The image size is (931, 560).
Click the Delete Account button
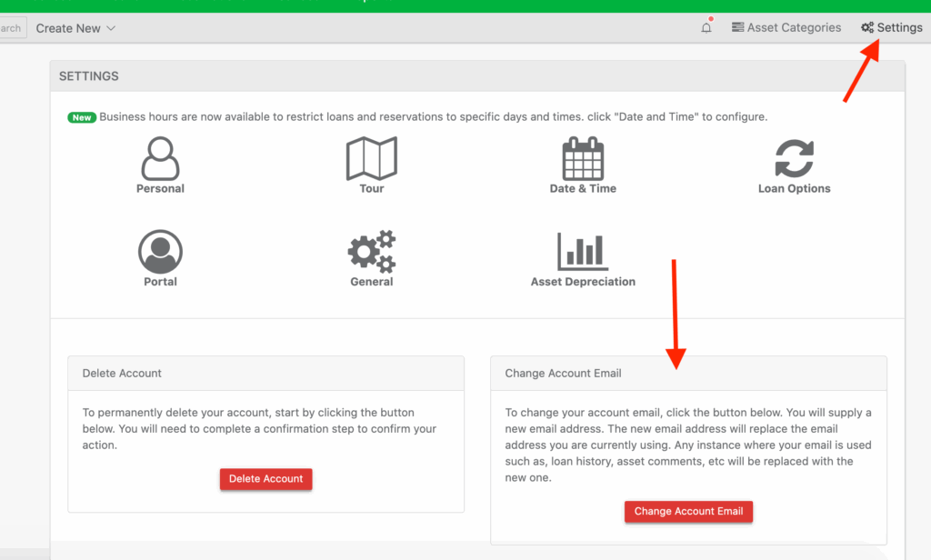[x=265, y=479]
